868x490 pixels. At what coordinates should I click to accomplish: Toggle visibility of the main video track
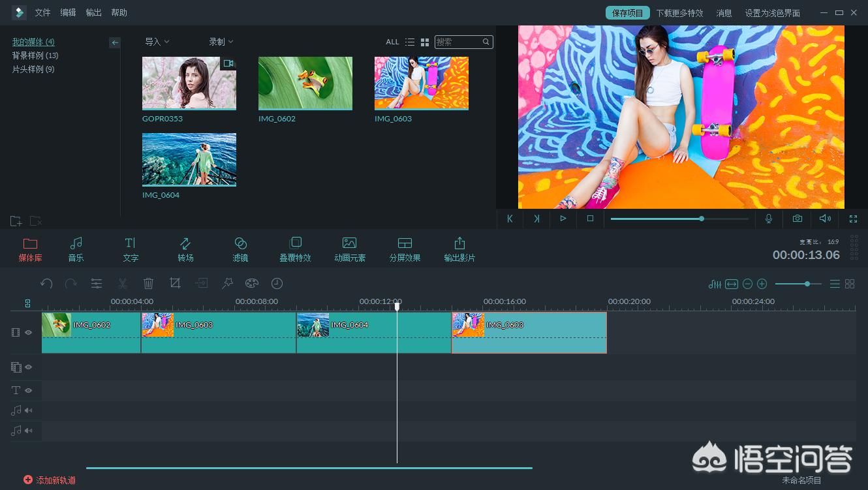[x=29, y=332]
